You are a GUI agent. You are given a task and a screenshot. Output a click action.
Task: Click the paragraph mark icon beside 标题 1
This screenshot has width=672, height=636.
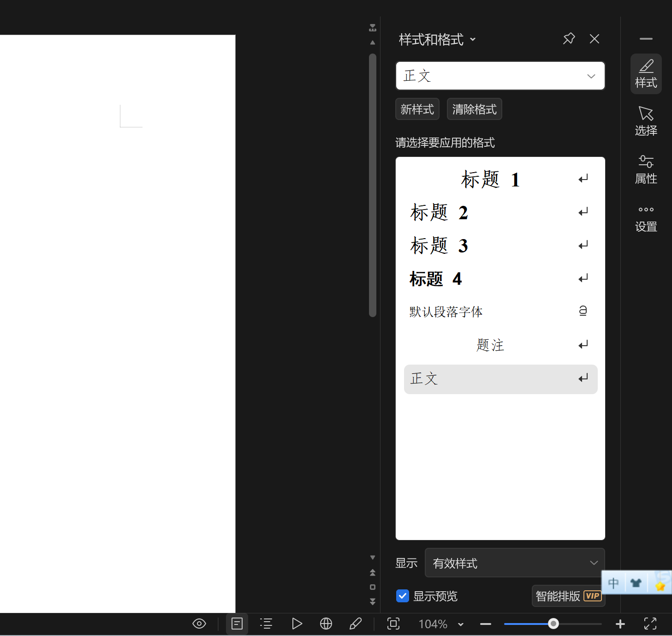point(583,179)
